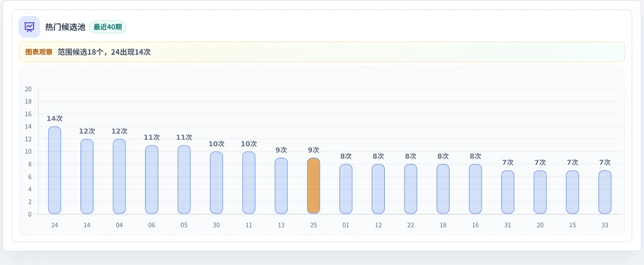Click the 图表观察 label
The height and width of the screenshot is (265, 644).
coord(39,52)
